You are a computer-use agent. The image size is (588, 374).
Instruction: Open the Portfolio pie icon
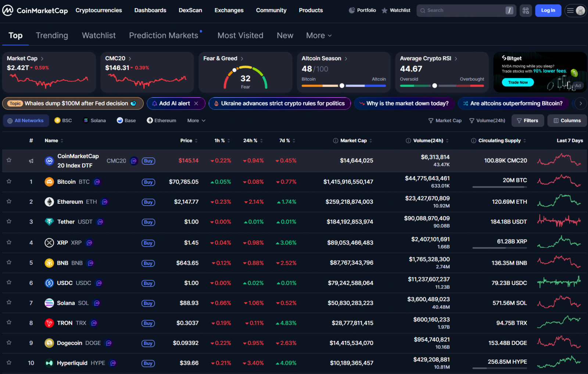coord(352,10)
